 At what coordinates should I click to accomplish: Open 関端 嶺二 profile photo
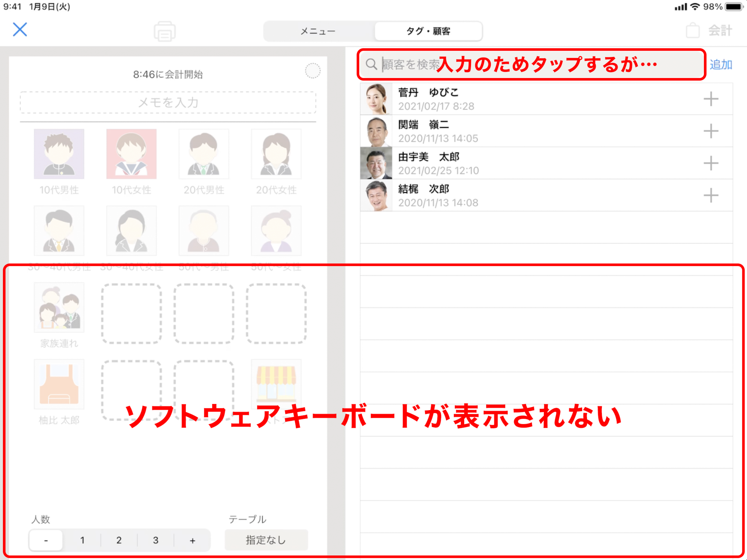376,131
